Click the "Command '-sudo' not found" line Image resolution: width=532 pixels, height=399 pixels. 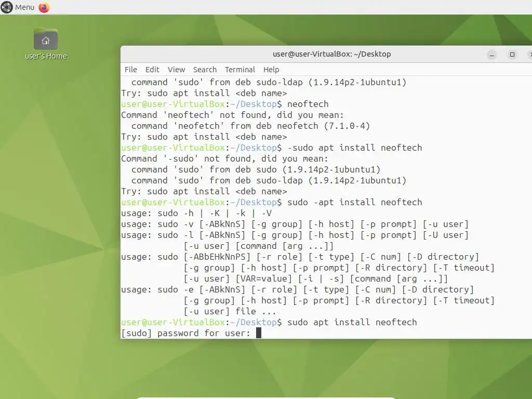224,158
